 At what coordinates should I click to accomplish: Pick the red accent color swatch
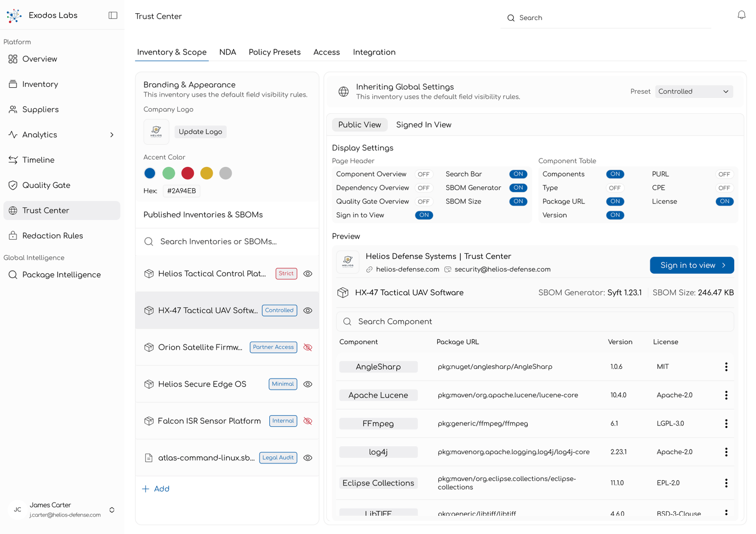click(x=187, y=173)
